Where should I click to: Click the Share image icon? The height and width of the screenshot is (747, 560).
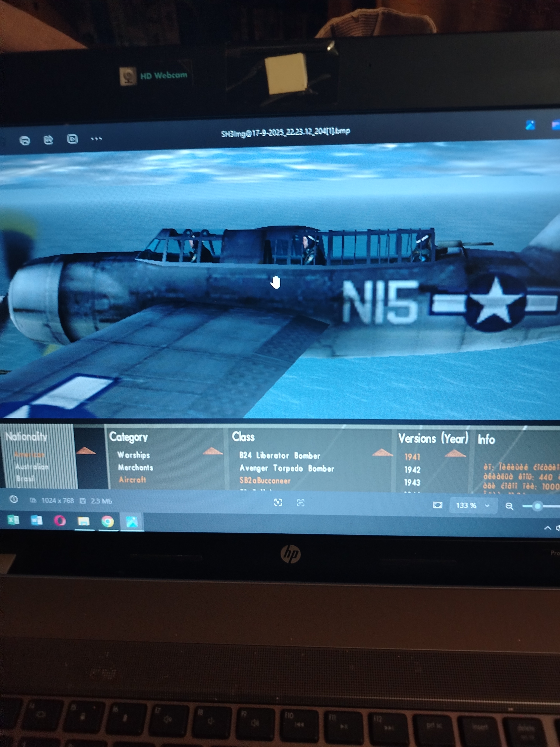pyautogui.click(x=49, y=140)
